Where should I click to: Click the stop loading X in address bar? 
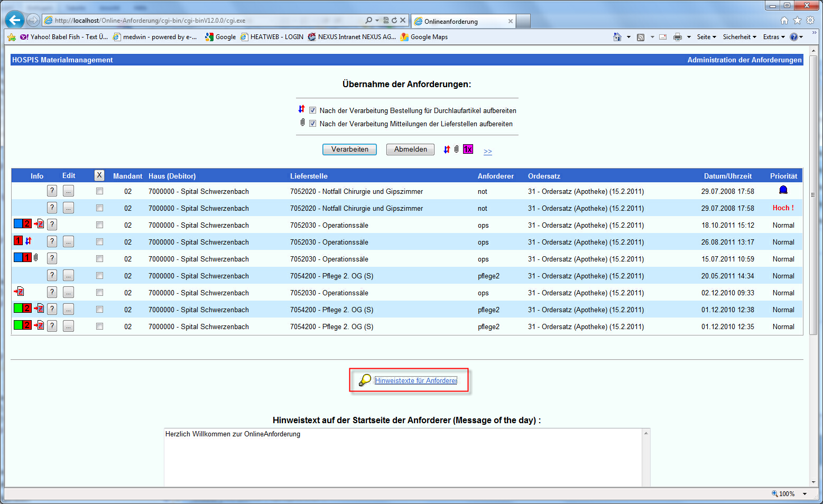[403, 21]
